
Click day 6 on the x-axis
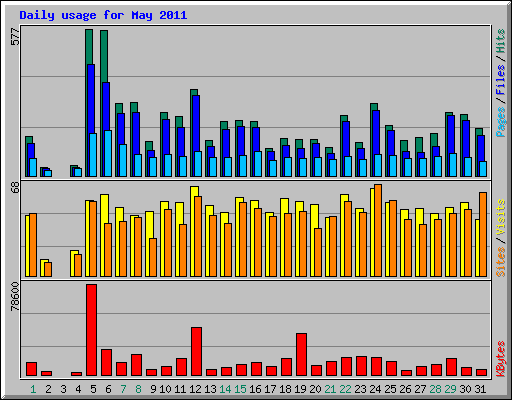(108, 389)
